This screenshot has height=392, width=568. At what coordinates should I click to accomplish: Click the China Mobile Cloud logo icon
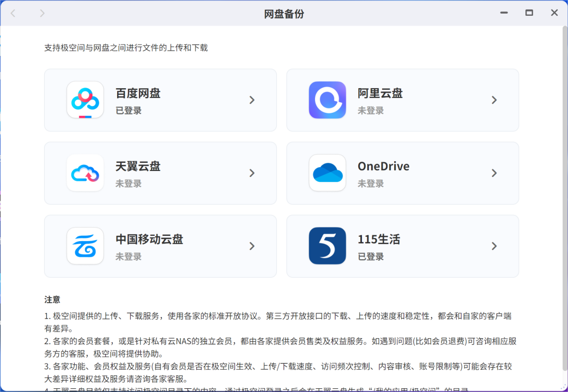click(85, 246)
